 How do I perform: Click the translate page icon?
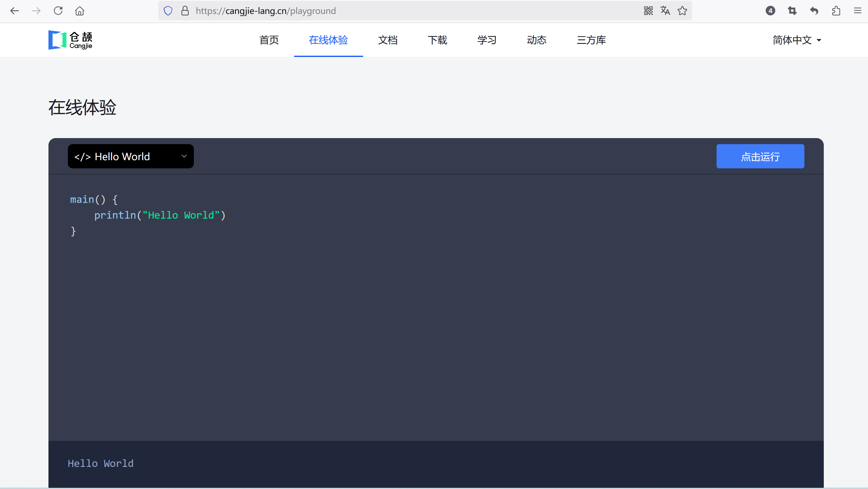tap(665, 11)
